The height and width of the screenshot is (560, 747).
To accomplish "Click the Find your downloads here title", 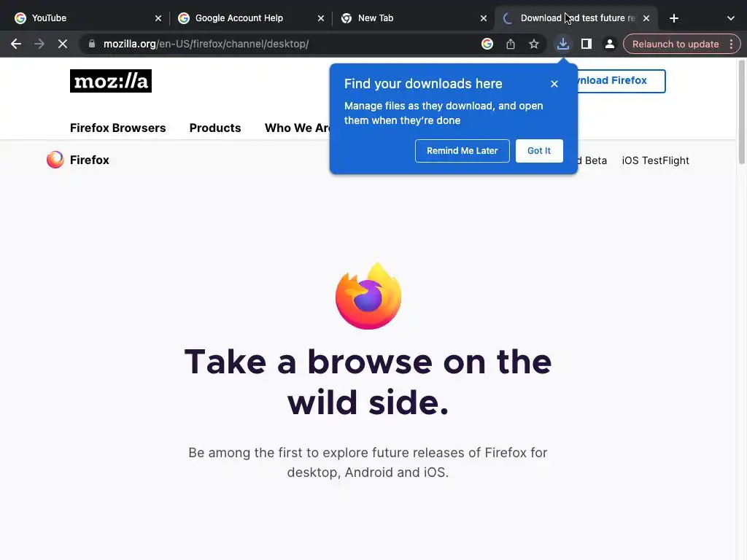I will tap(423, 84).
